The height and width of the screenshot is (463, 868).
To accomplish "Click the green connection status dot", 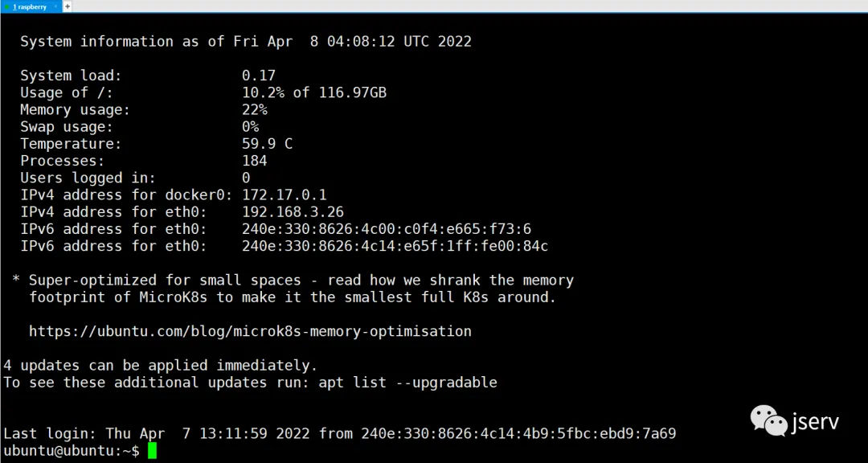I will [7, 7].
